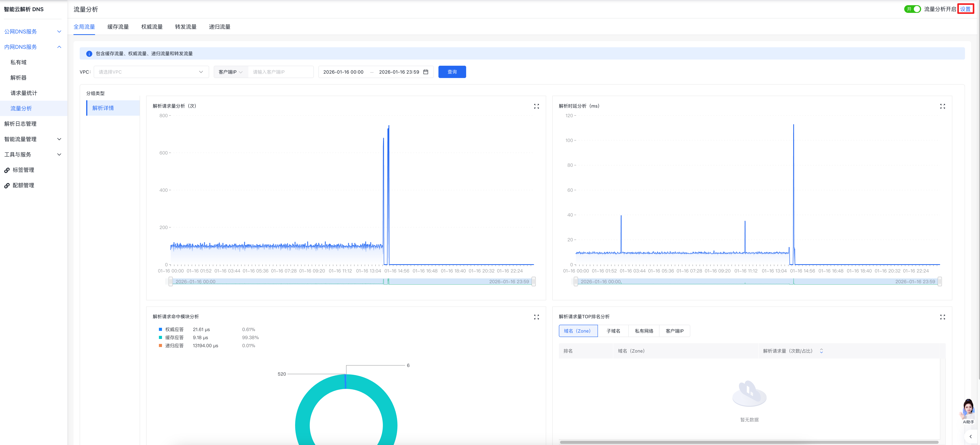This screenshot has height=445, width=980.
Task: Click the sort icon on 解析请求量 column
Action: pyautogui.click(x=821, y=351)
